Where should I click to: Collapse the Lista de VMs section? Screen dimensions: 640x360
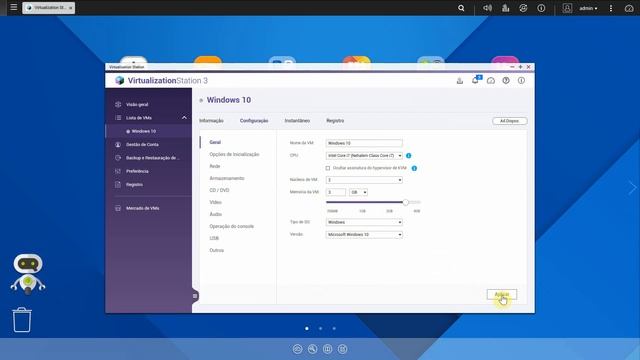point(184,118)
